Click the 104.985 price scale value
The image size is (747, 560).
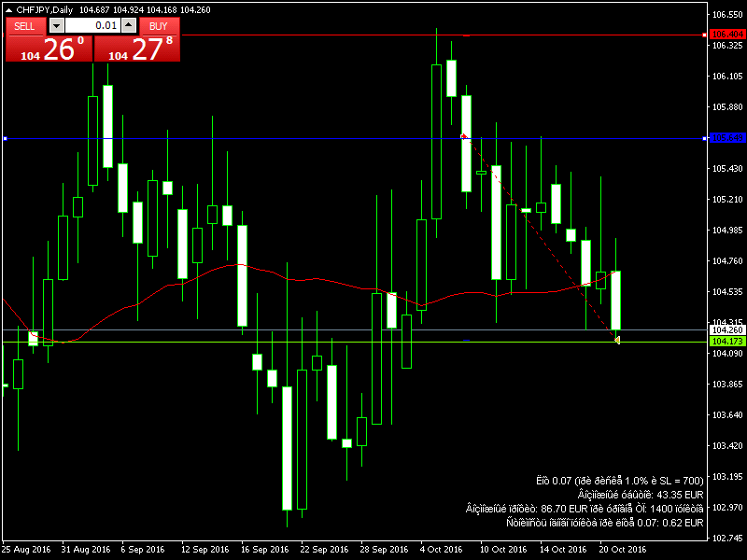(x=727, y=231)
